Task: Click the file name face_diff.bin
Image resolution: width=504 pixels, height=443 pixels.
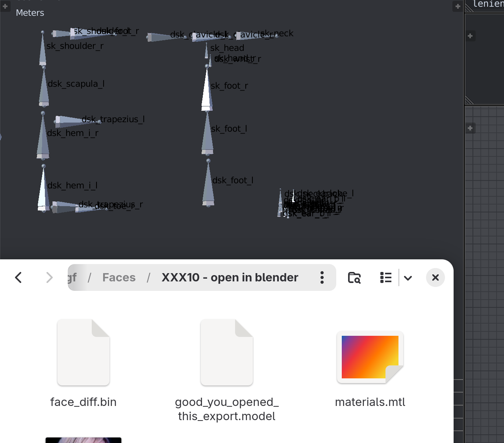Action: coord(83,402)
